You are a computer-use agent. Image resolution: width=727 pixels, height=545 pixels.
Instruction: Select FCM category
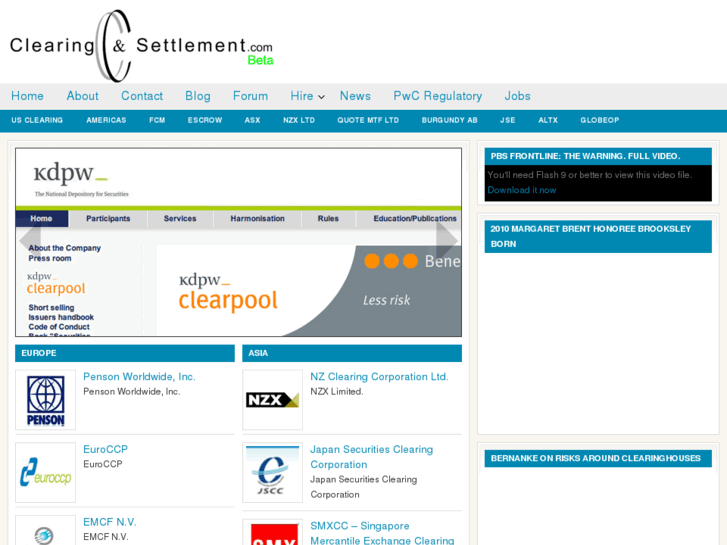click(x=157, y=120)
